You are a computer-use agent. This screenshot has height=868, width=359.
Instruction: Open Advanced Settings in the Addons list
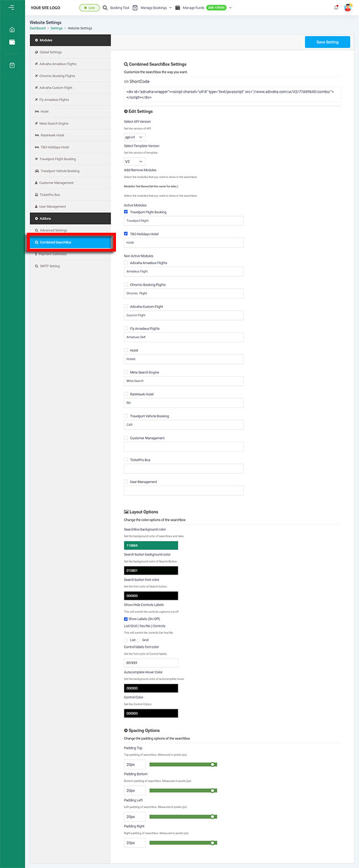pyautogui.click(x=70, y=231)
